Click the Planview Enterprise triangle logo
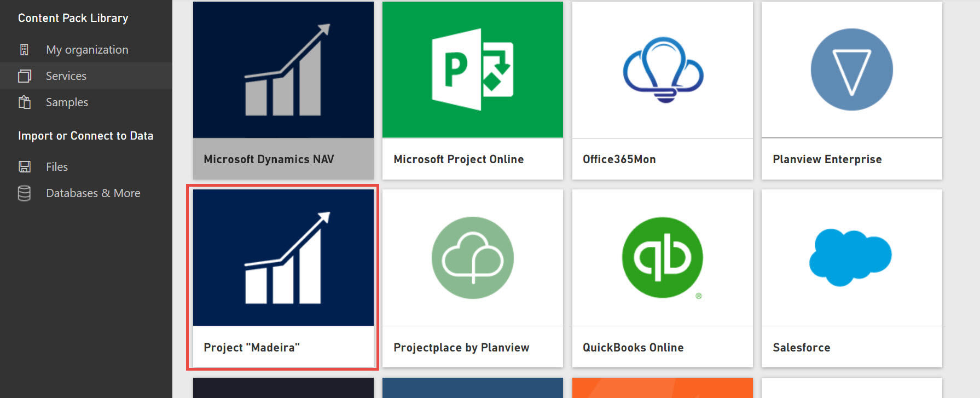The height and width of the screenshot is (398, 980). click(851, 70)
